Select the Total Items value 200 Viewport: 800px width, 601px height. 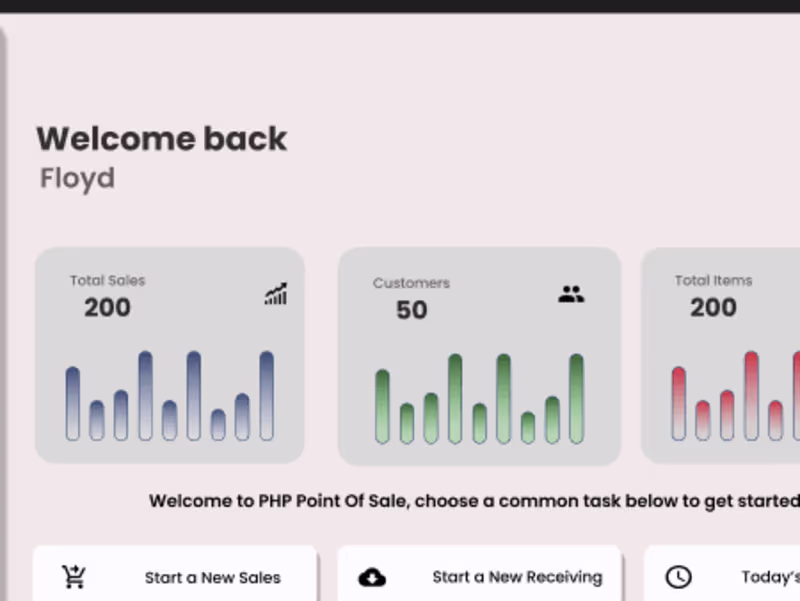pos(713,308)
